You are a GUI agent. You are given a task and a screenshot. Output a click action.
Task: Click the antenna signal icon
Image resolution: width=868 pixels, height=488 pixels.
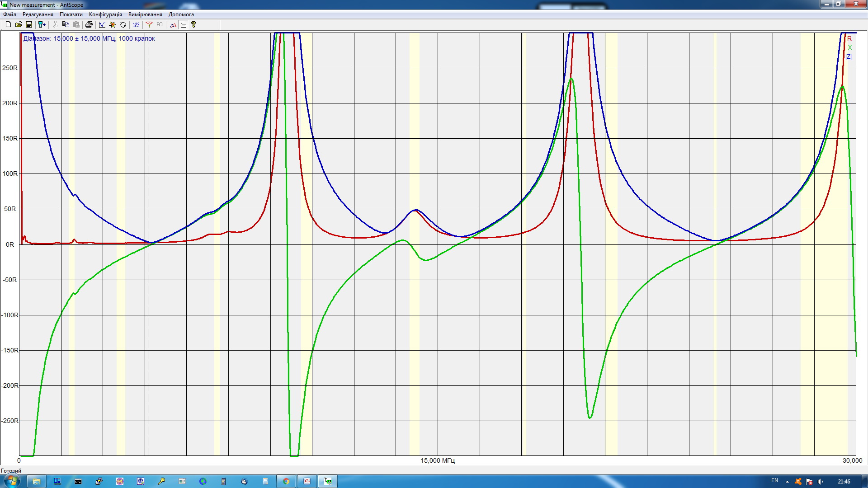[x=149, y=25]
